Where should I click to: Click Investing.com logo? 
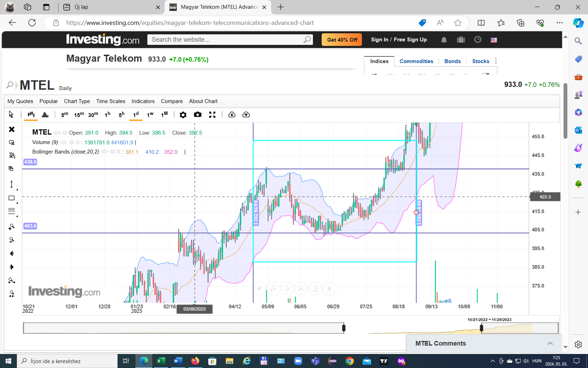pos(103,39)
